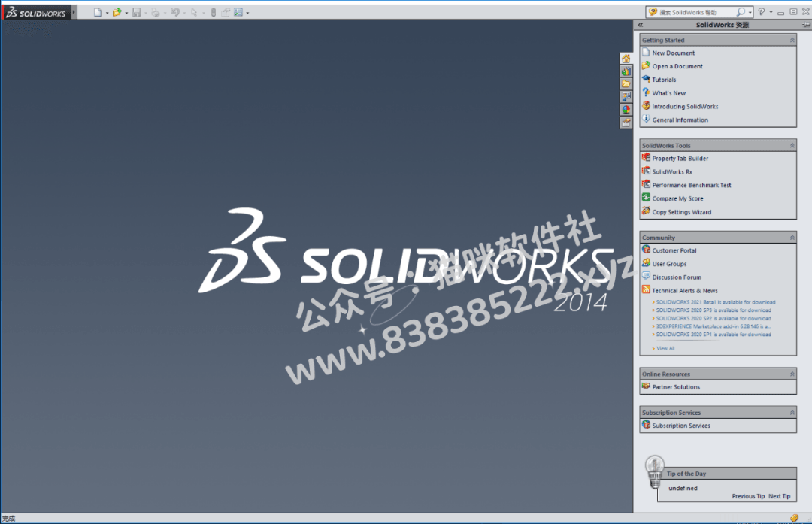The width and height of the screenshot is (812, 524).
Task: Expand the SolidWorks logo menu arrow
Action: 74,12
